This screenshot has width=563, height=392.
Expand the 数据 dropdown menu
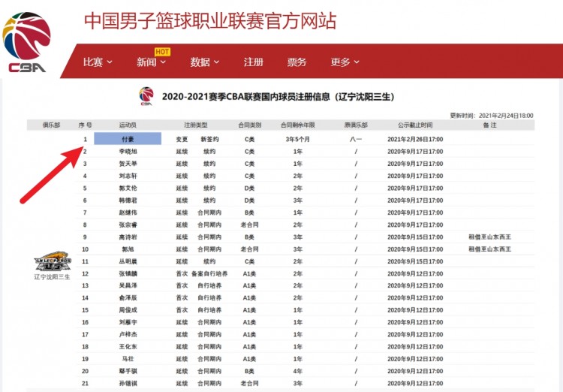click(x=205, y=62)
